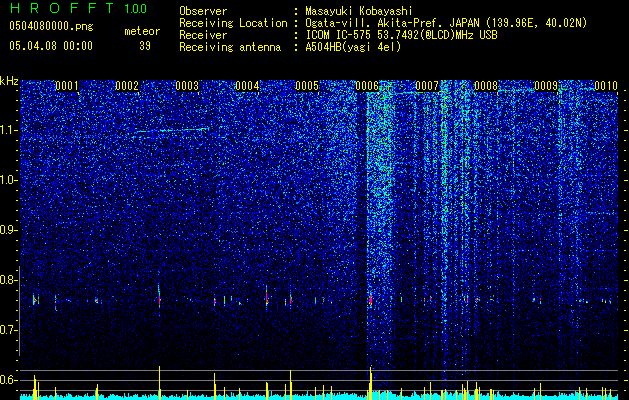The image size is (629, 400).
Task: Click time marker 0008
Action: pyautogui.click(x=486, y=86)
